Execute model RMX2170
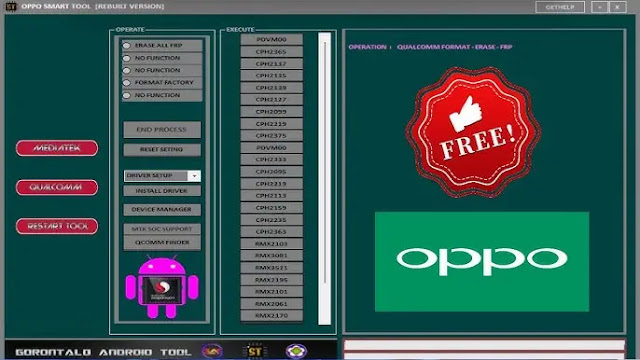Viewport: 640px width, 360px height. [x=271, y=316]
